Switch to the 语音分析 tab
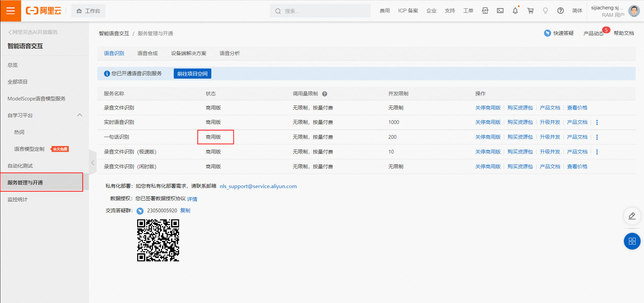The image size is (644, 303). coord(230,53)
